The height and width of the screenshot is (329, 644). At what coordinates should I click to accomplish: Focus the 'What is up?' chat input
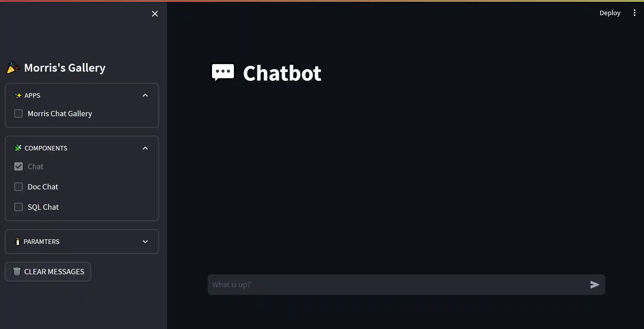398,284
